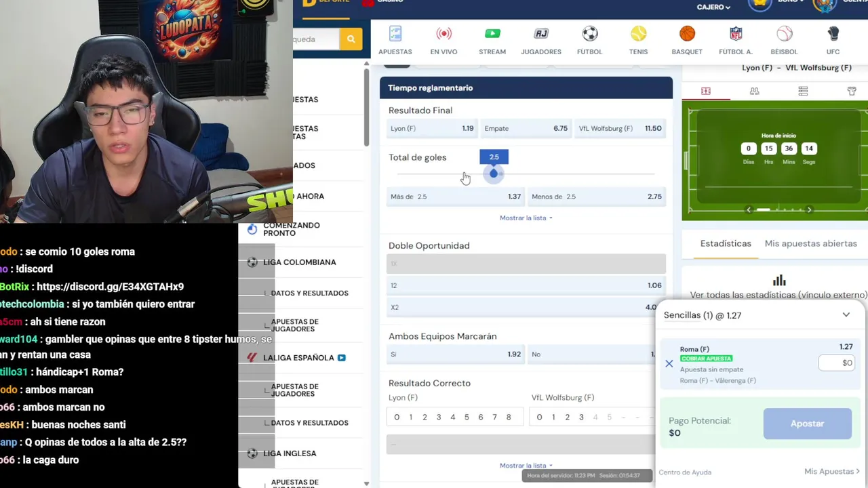Select the Fútbol soccer ball icon
Viewport: 868px width, 488px height.
coord(589,33)
